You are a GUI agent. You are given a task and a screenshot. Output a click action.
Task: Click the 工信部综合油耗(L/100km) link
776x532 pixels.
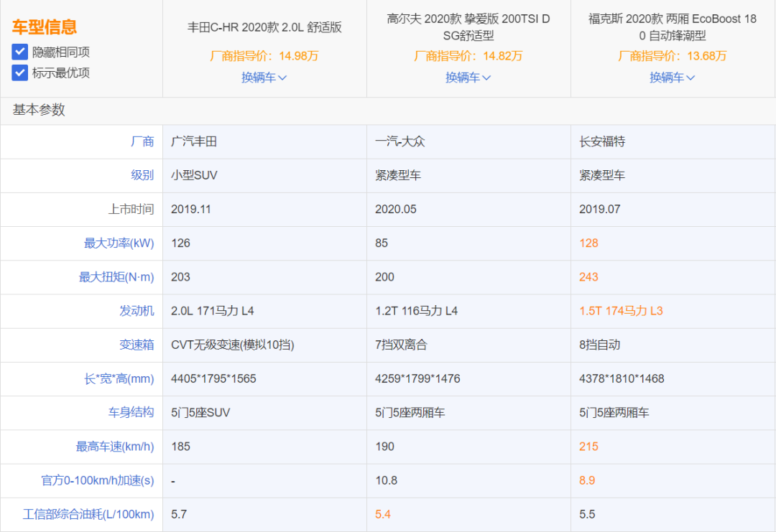88,515
